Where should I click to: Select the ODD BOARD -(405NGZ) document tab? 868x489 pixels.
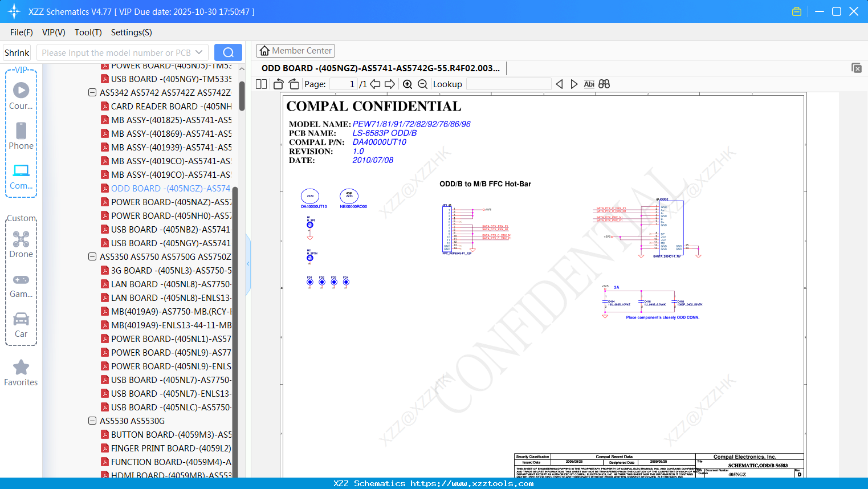[381, 68]
